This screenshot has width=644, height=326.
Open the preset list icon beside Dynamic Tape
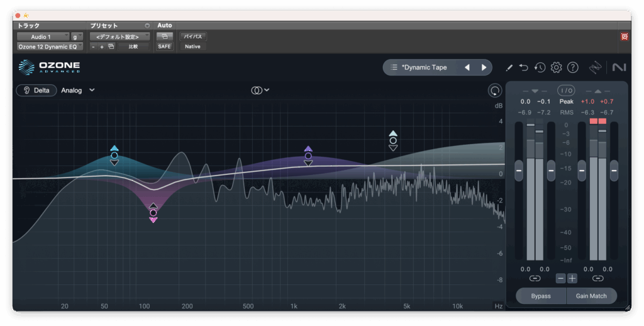[394, 67]
